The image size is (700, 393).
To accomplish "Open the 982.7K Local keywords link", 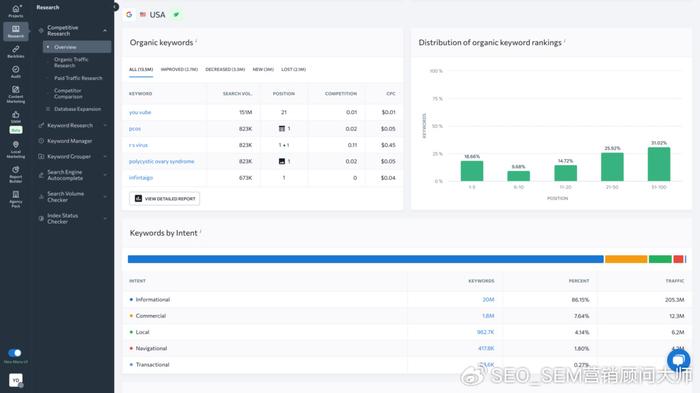I will coord(485,332).
